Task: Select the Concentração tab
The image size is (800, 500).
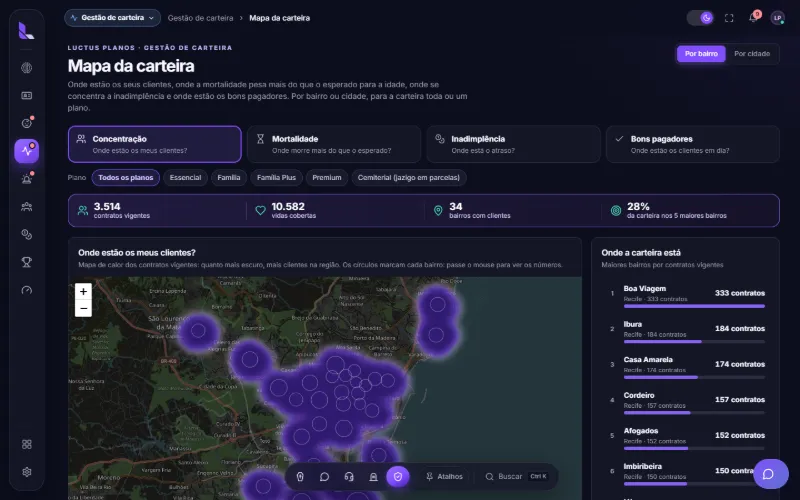Action: [155, 144]
